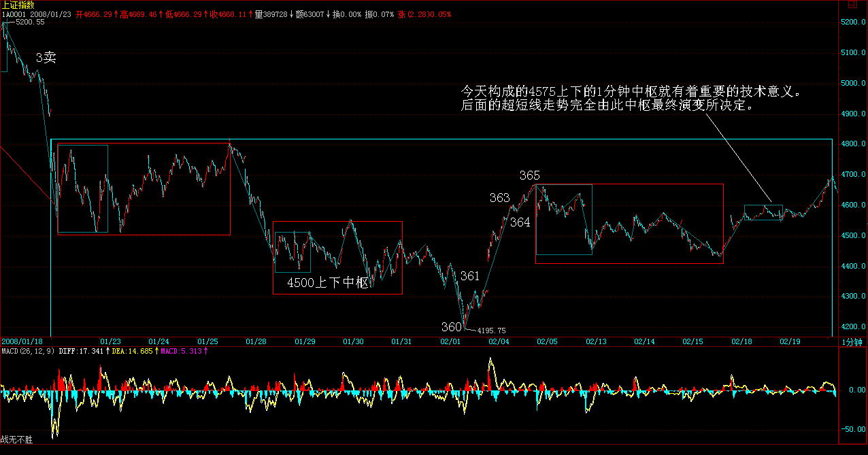The height and width of the screenshot is (455, 868).
Task: Select the 02/04 date marker on time axis
Action: pos(499,341)
